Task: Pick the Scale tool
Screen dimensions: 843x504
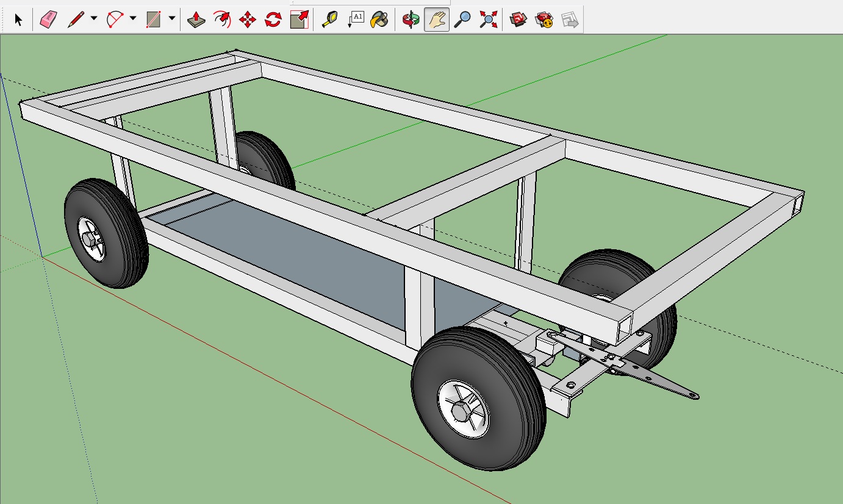Action: (299, 20)
